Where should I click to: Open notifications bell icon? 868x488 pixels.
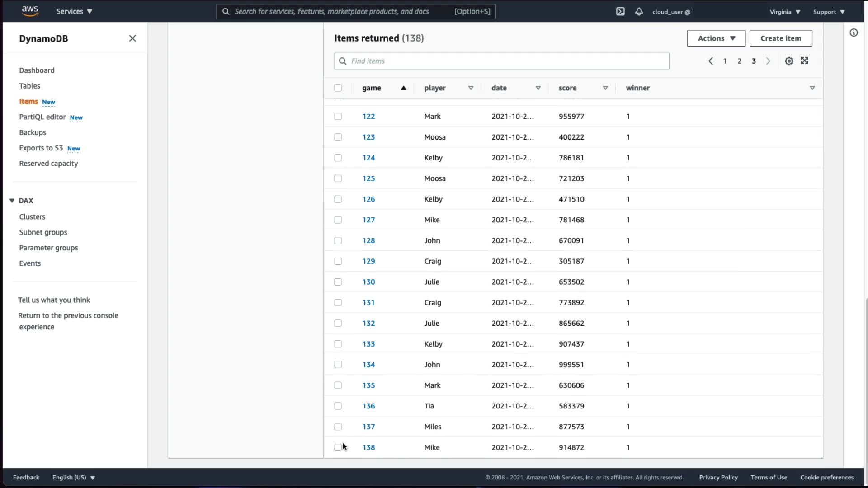pos(639,12)
